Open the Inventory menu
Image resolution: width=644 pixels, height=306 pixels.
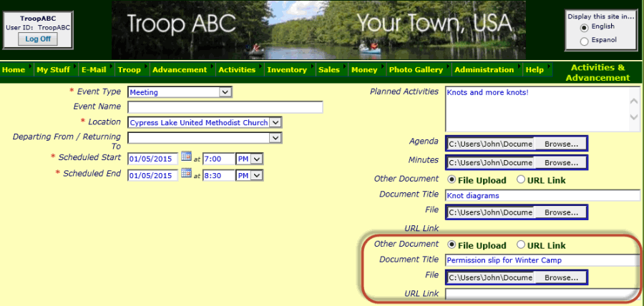[x=287, y=70]
